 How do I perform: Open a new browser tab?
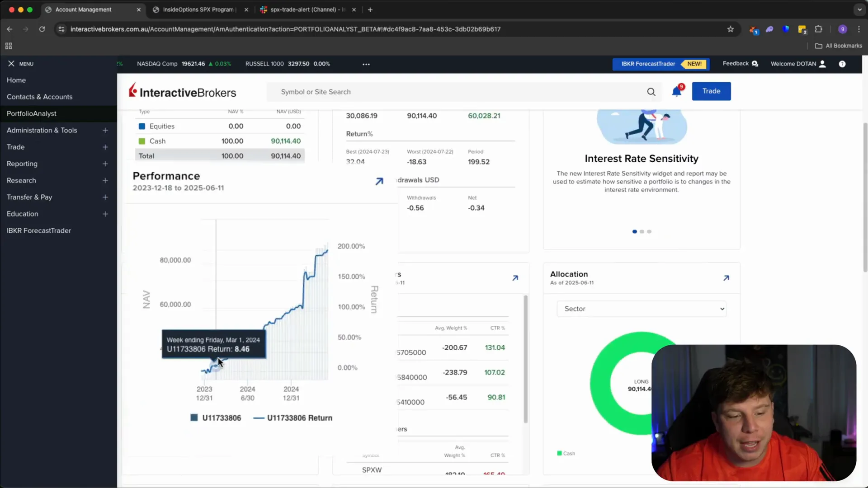[x=370, y=9]
